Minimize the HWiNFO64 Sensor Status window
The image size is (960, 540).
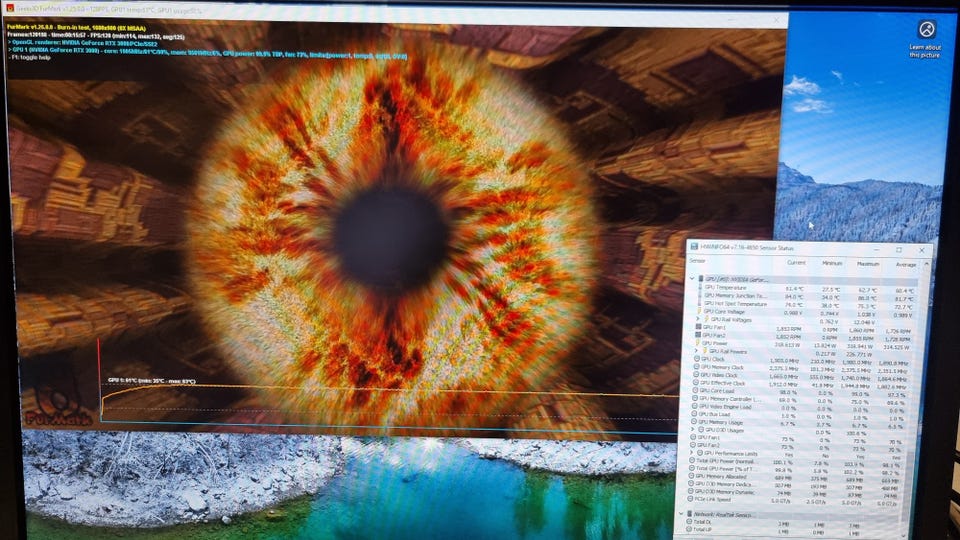[877, 250]
